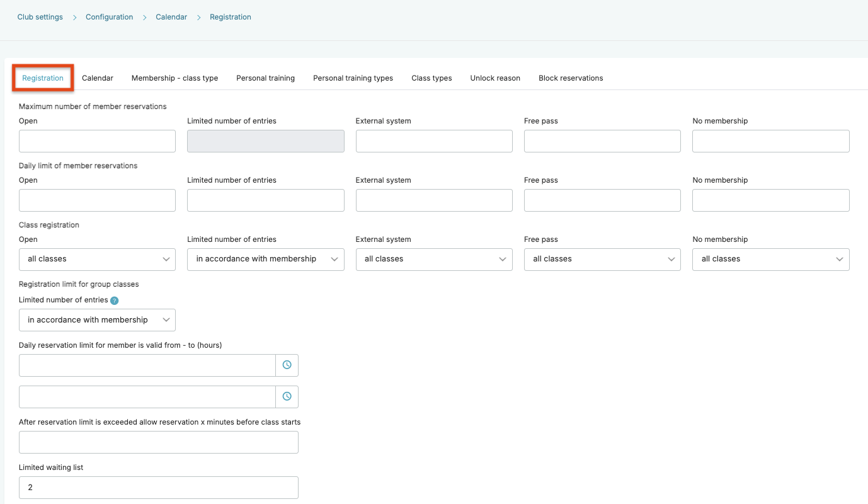Open the Free pass class registration dropdown
The image size is (868, 504).
pos(602,260)
